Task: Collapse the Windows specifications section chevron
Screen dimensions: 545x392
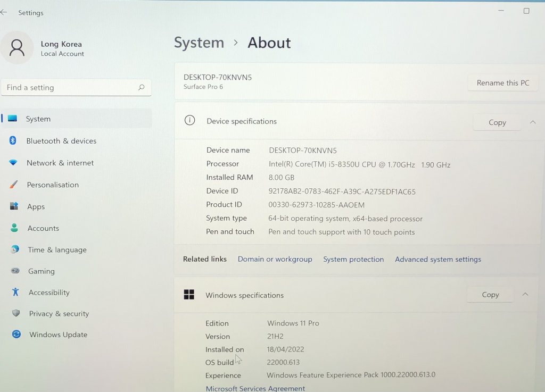Action: tap(525, 294)
